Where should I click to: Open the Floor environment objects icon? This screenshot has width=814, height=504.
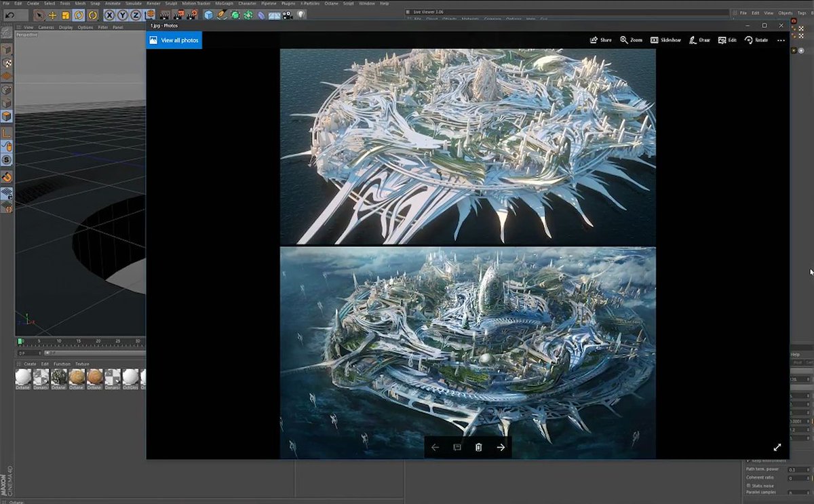pos(274,15)
